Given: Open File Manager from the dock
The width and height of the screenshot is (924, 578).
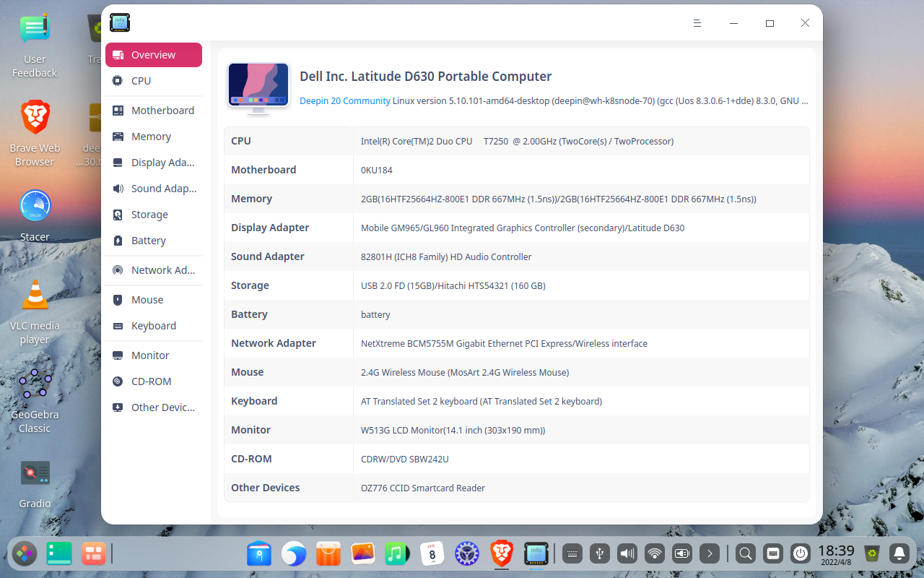Looking at the screenshot, I should coord(259,554).
